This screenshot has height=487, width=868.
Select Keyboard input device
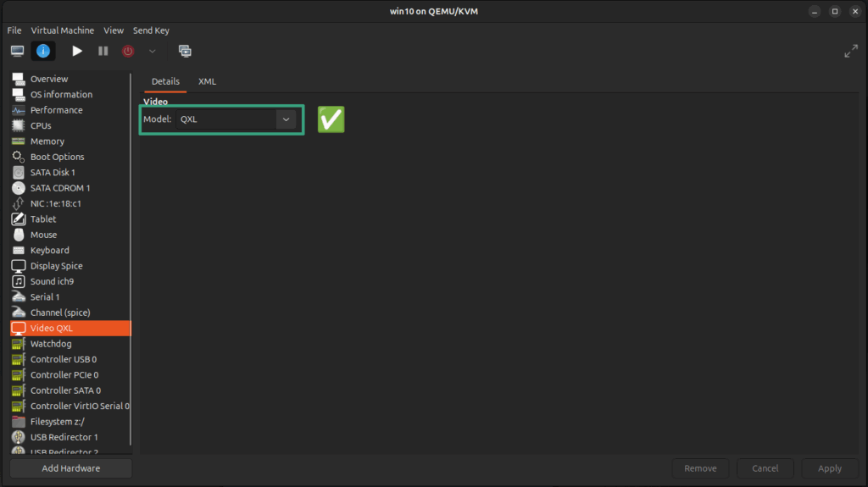coord(70,250)
